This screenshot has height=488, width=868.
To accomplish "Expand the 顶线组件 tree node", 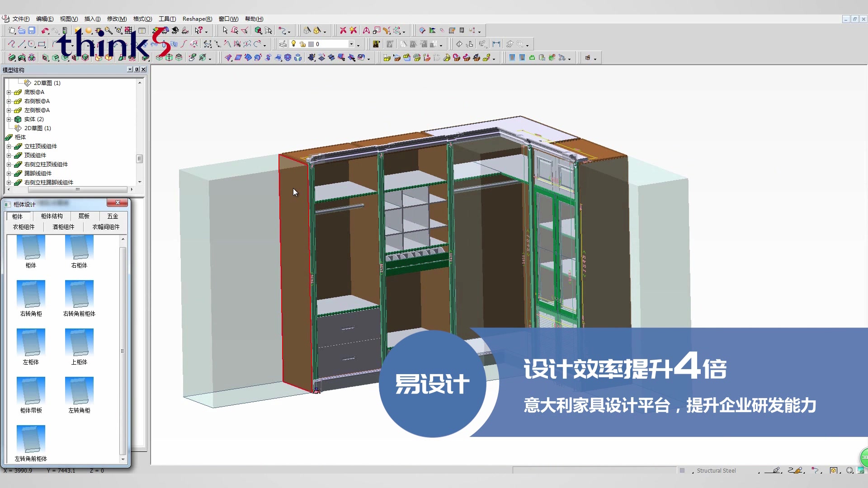I will [9, 155].
